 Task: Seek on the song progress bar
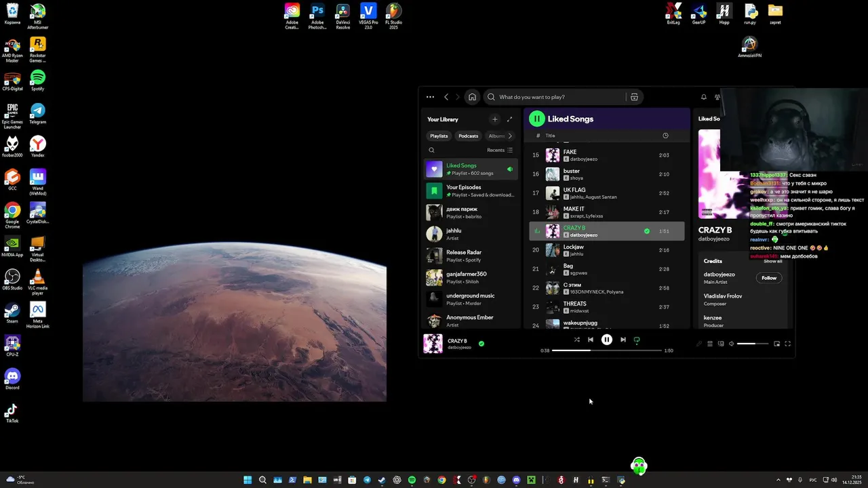tap(607, 350)
